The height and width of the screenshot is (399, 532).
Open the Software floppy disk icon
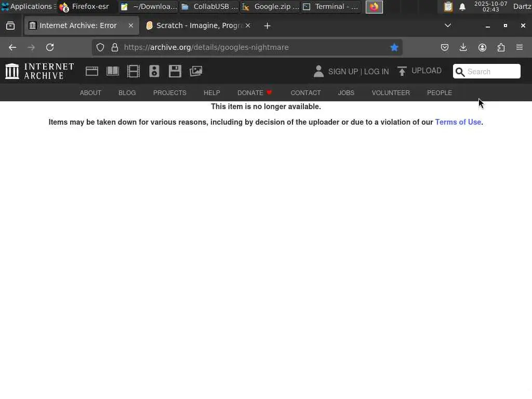[x=175, y=71]
